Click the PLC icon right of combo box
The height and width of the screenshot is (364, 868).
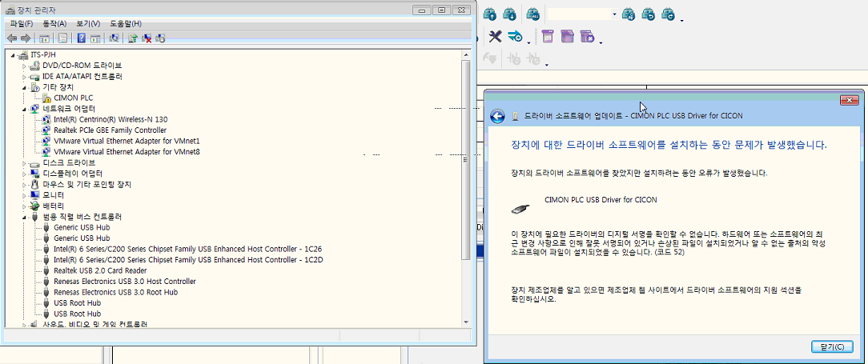tap(628, 14)
